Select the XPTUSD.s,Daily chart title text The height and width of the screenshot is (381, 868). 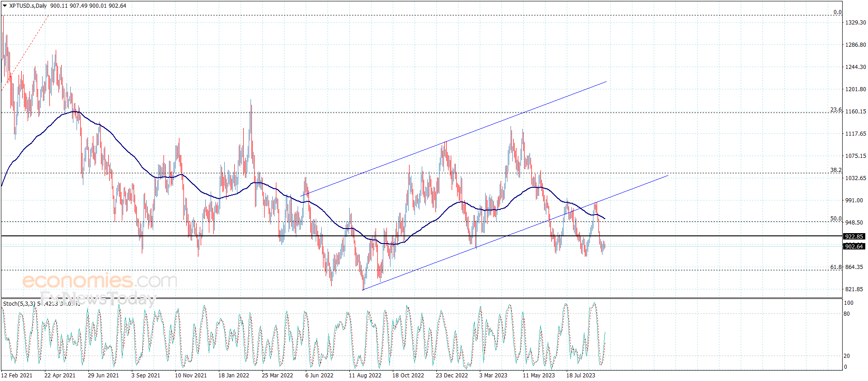(28, 6)
